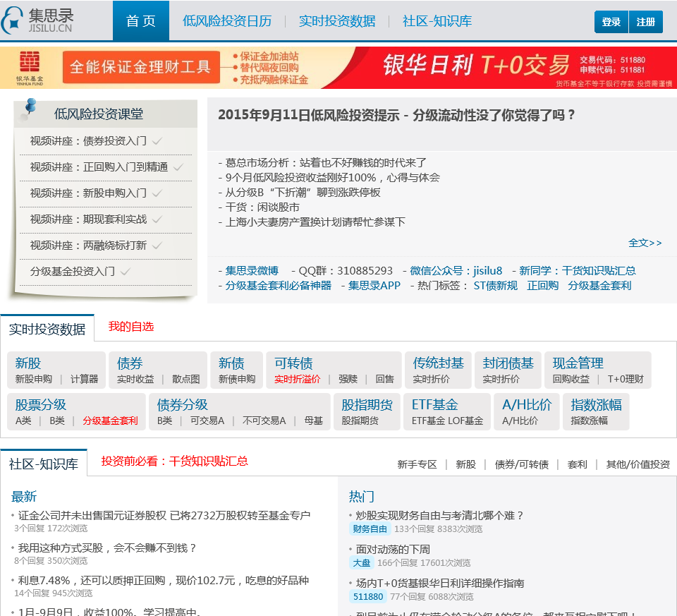Open 9个月低风险投资收益刚好100% article
The image size is (677, 616).
(x=332, y=178)
